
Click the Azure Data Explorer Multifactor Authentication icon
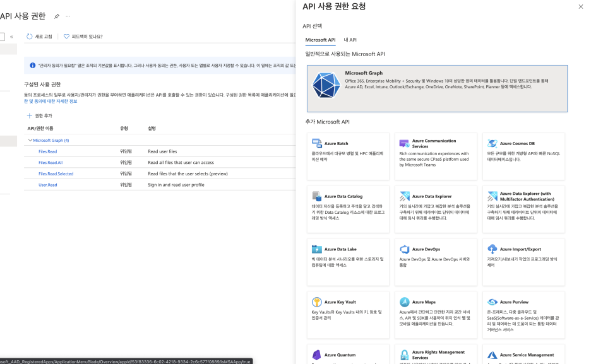[492, 196]
